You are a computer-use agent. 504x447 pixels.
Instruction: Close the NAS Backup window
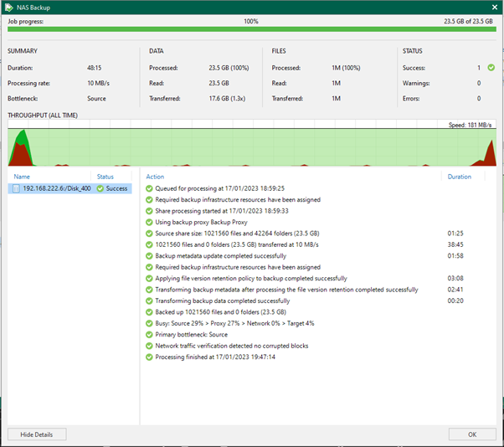tap(495, 7)
